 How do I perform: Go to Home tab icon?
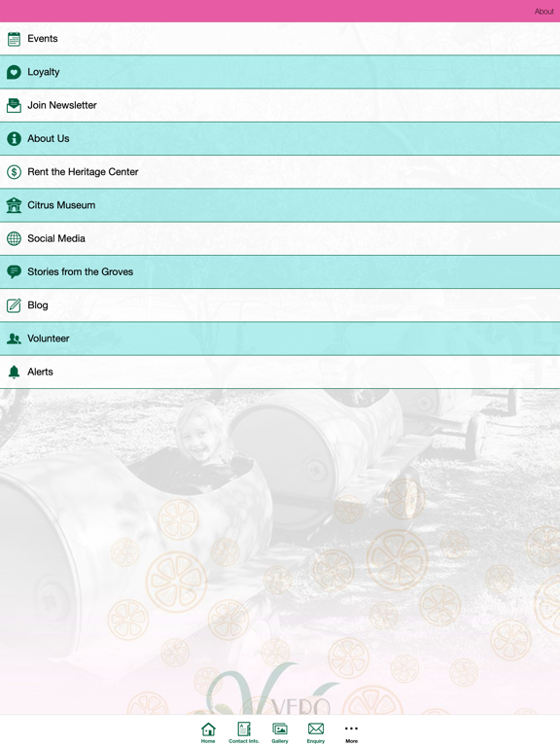[x=208, y=729]
